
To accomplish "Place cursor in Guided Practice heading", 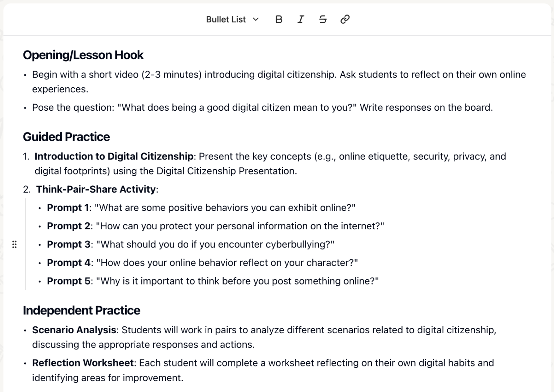I will [x=66, y=137].
